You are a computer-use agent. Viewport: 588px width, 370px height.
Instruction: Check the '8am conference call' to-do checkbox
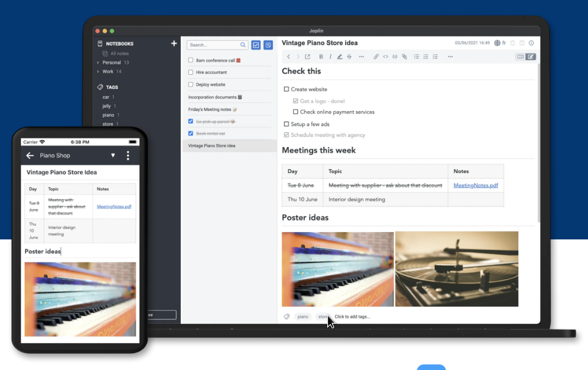[191, 60]
